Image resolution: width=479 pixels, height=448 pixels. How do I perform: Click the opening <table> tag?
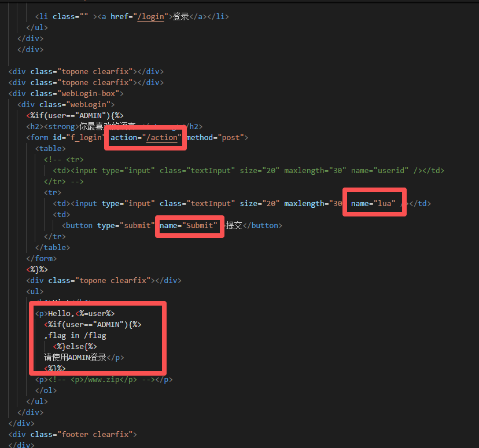pos(50,149)
